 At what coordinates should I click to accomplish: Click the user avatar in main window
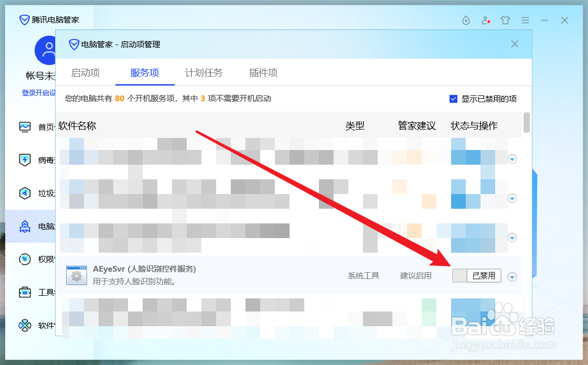tap(45, 50)
